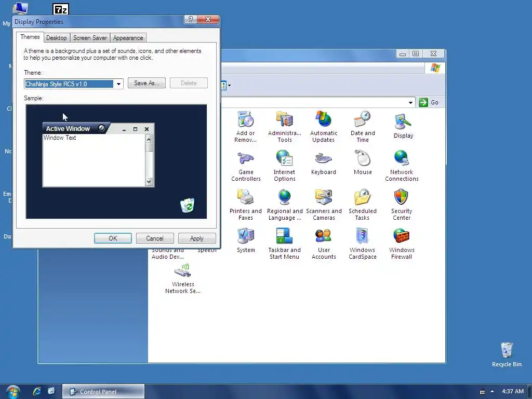The image size is (532, 399).
Task: Click the Windows flag logo in Control Panel
Action: click(435, 68)
